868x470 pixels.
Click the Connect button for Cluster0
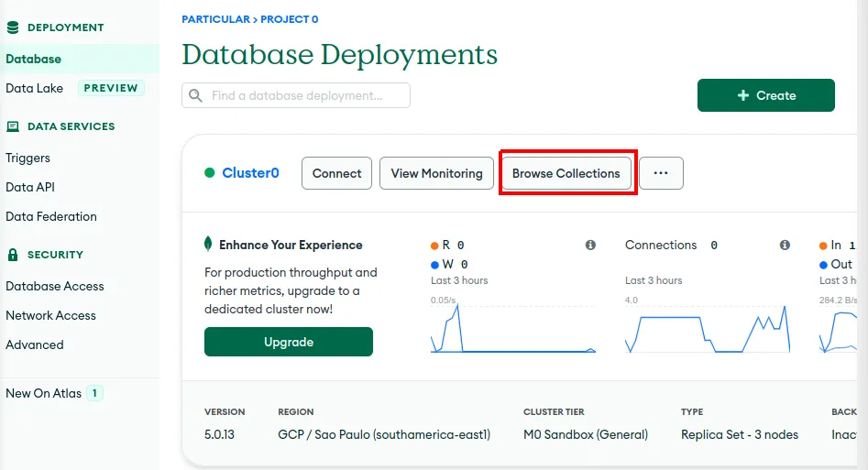tap(336, 173)
